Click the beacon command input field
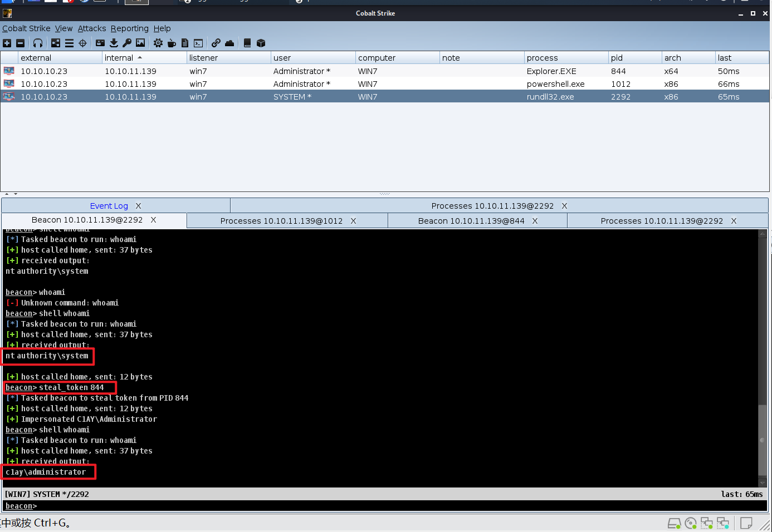 coord(401,506)
